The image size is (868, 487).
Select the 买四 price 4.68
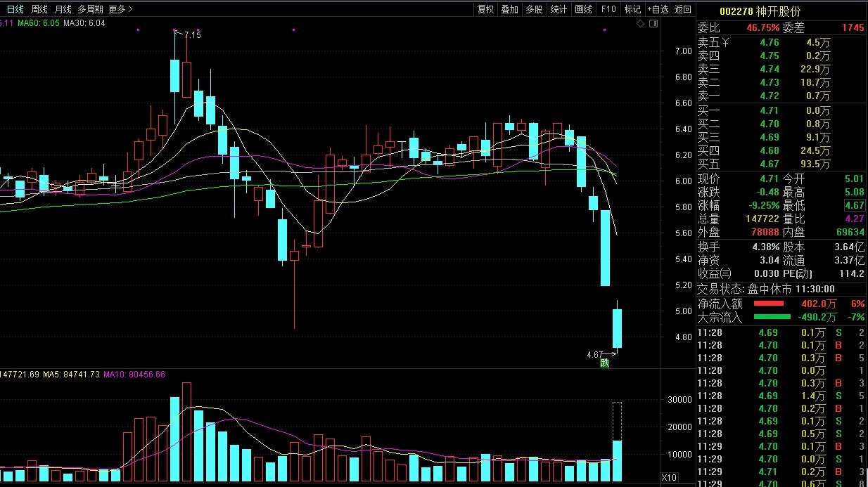[x=770, y=150]
